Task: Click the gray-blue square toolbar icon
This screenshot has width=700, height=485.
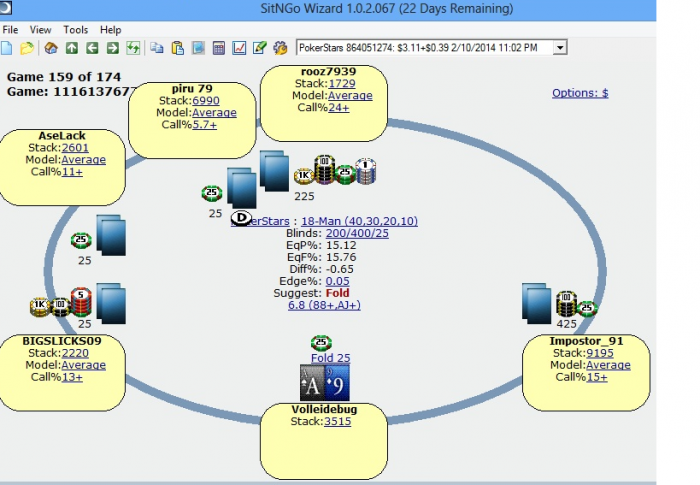Action: pos(198,48)
